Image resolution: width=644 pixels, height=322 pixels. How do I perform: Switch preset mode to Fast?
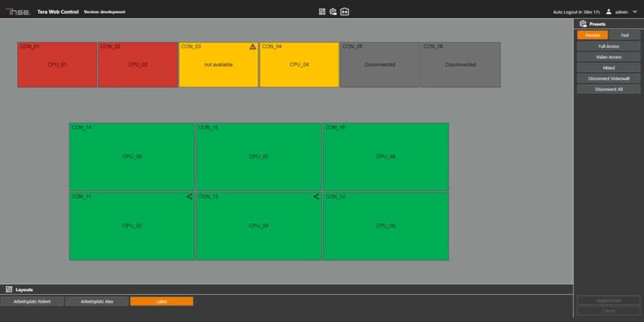(625, 35)
